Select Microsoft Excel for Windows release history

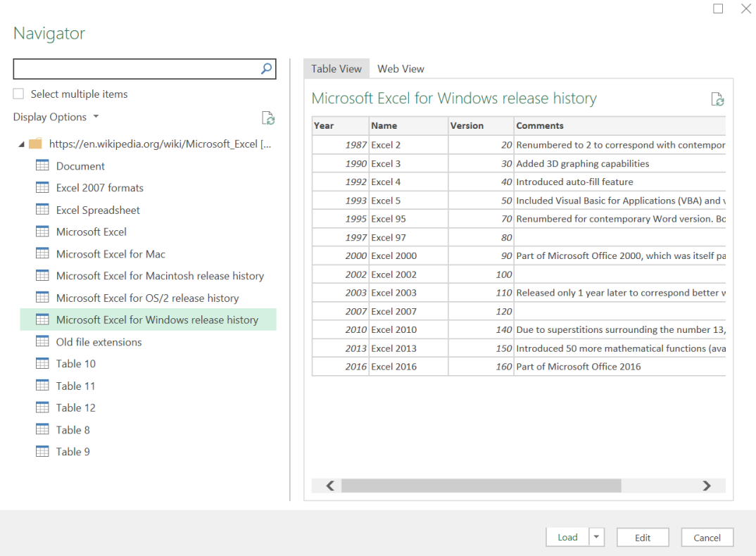click(148, 320)
